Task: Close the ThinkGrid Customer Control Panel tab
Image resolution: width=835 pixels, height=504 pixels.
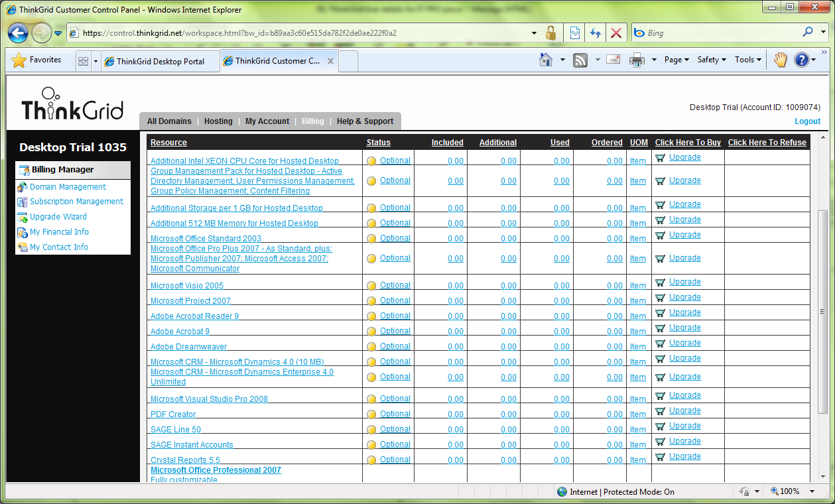Action: [330, 61]
